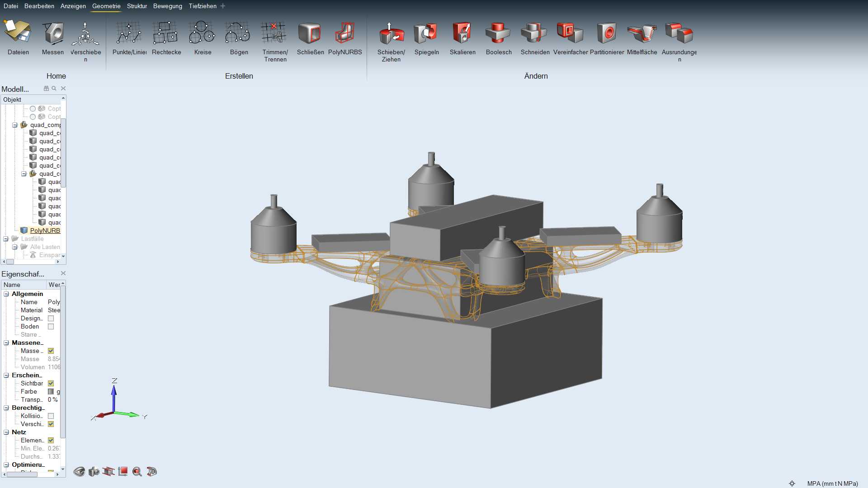Select the PolyNURB item in model tree
Viewport: 868px width, 488px height.
tap(45, 231)
